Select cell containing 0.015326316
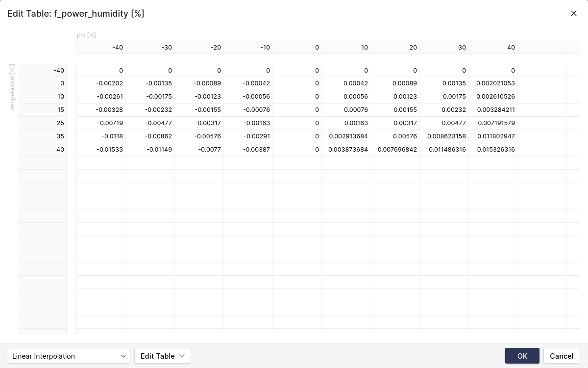This screenshot has width=588, height=368. pos(492,150)
